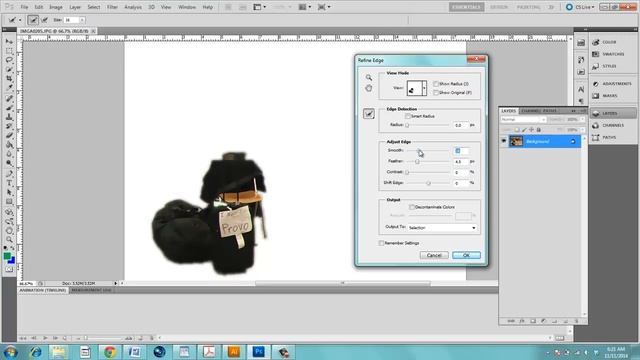Image resolution: width=640 pixels, height=360 pixels.
Task: Click the Background layer lock icon
Action: [x=573, y=142]
